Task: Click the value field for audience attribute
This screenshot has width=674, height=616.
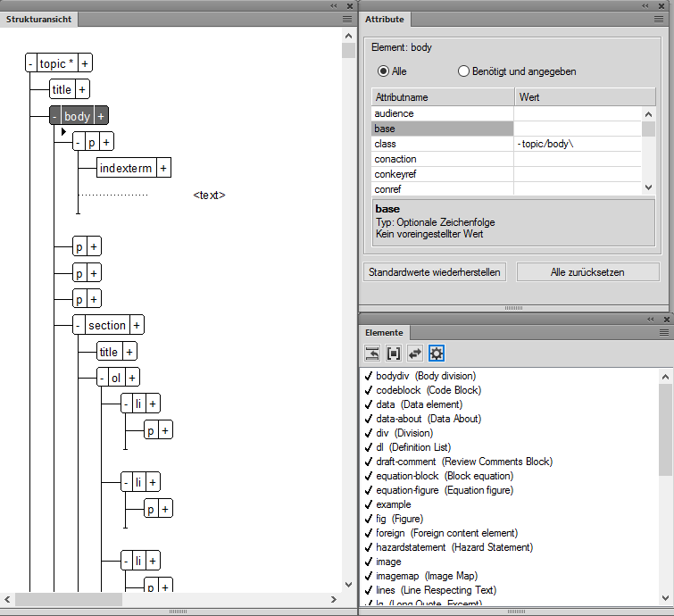Action: [x=578, y=114]
